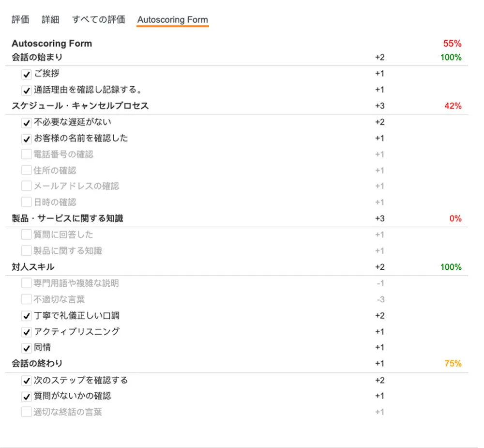Image resolution: width=484 pixels, height=448 pixels.
Task: Toggle お客様の名前を確認した checkbox
Action: [27, 139]
